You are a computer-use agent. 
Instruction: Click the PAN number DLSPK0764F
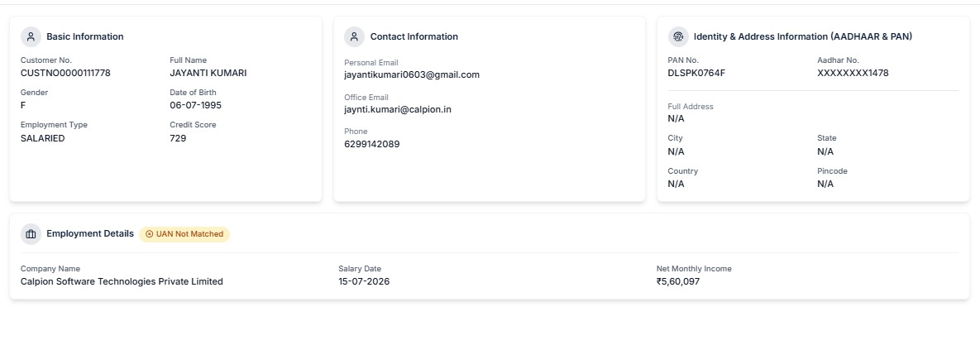coord(696,73)
